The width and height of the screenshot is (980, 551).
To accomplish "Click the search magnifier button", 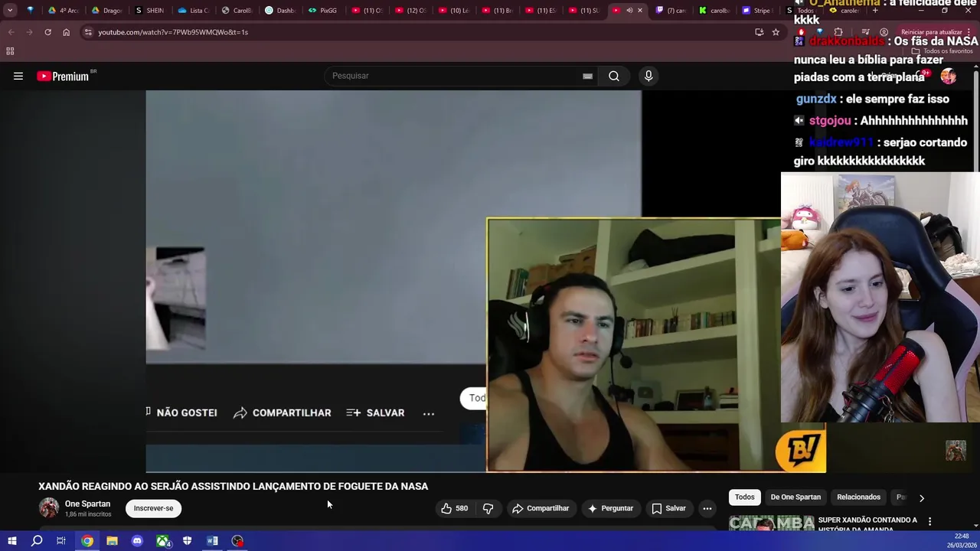I will [x=614, y=76].
